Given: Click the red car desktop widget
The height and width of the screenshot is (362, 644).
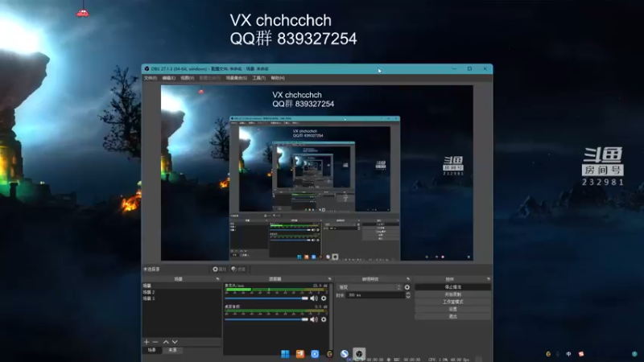Looking at the screenshot, I should coord(83,14).
